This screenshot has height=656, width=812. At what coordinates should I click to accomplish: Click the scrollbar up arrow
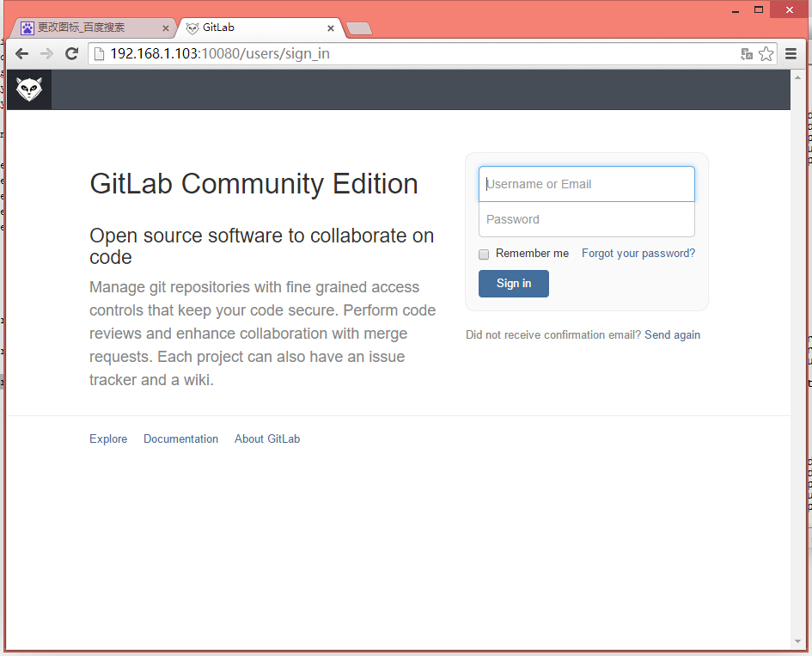point(797,77)
